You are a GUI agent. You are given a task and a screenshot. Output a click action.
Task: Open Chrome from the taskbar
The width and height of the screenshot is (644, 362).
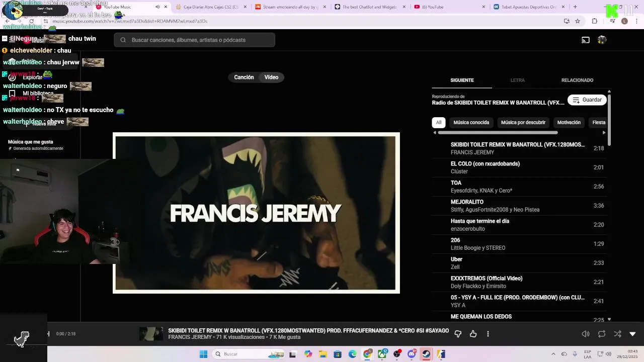coord(367,354)
